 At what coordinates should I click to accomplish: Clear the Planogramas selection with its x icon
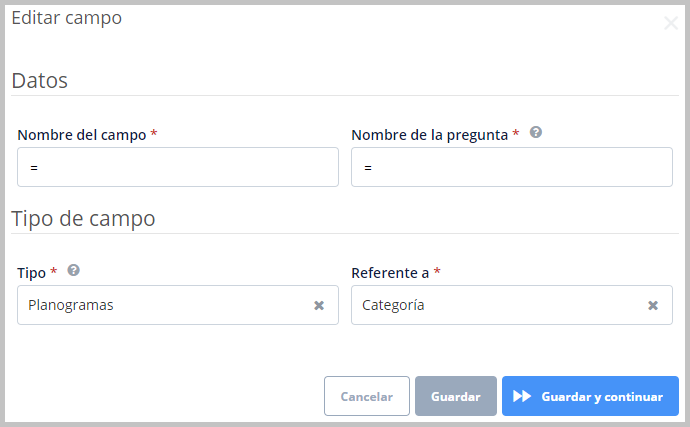(x=319, y=305)
